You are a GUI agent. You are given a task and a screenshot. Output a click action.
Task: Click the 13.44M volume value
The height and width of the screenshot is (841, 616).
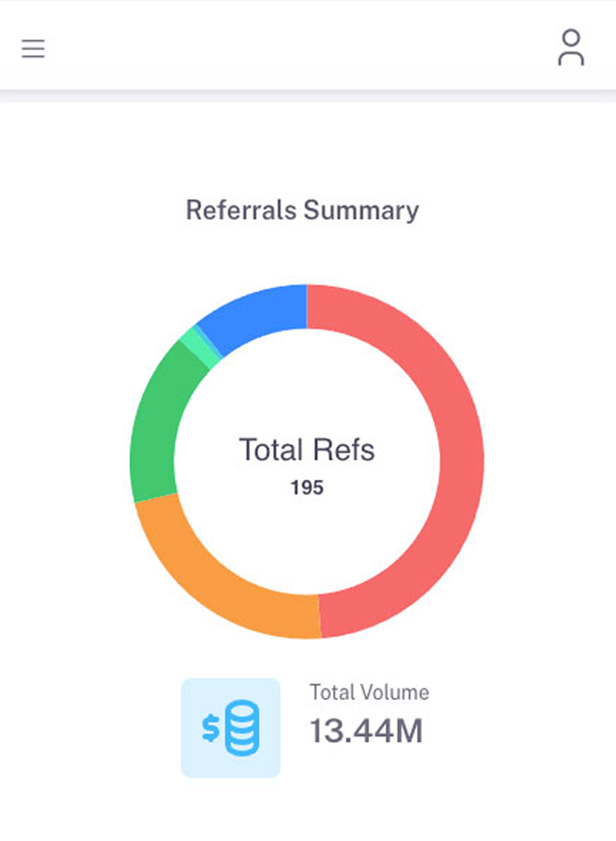click(366, 731)
